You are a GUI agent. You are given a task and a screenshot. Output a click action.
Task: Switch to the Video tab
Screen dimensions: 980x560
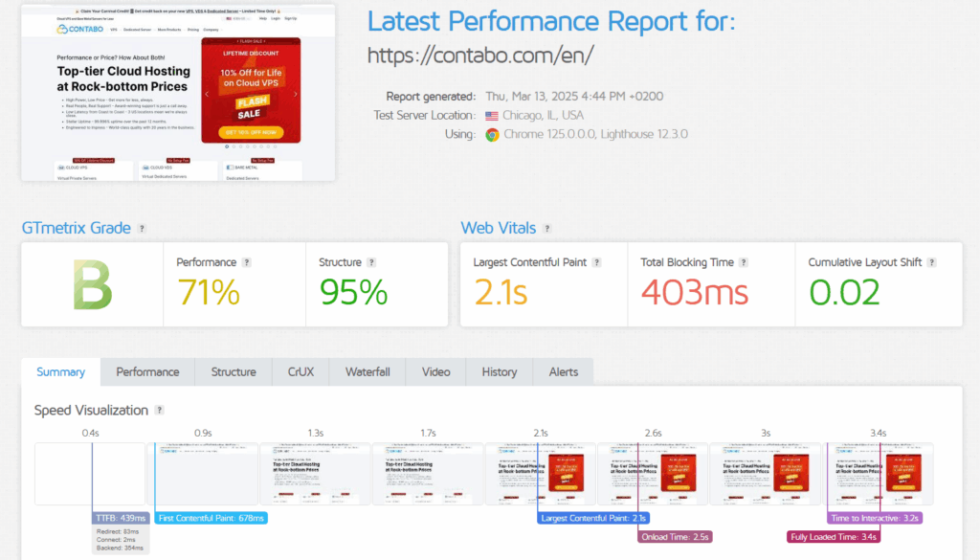[435, 371]
